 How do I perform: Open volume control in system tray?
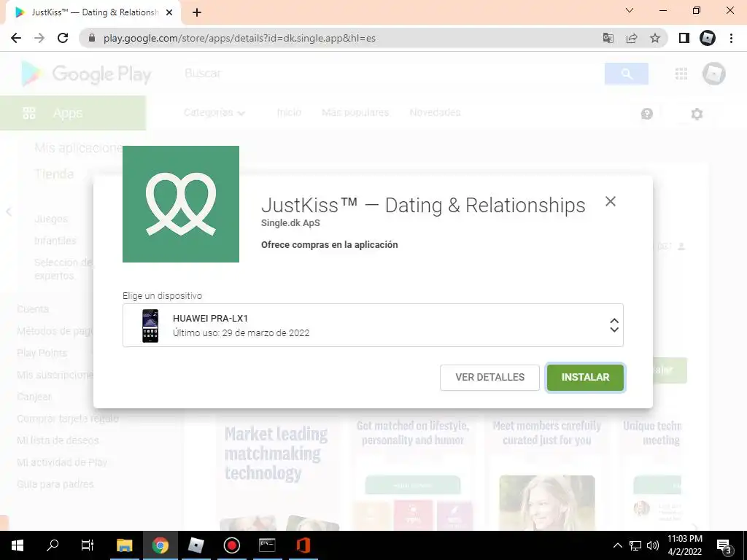coord(653,545)
